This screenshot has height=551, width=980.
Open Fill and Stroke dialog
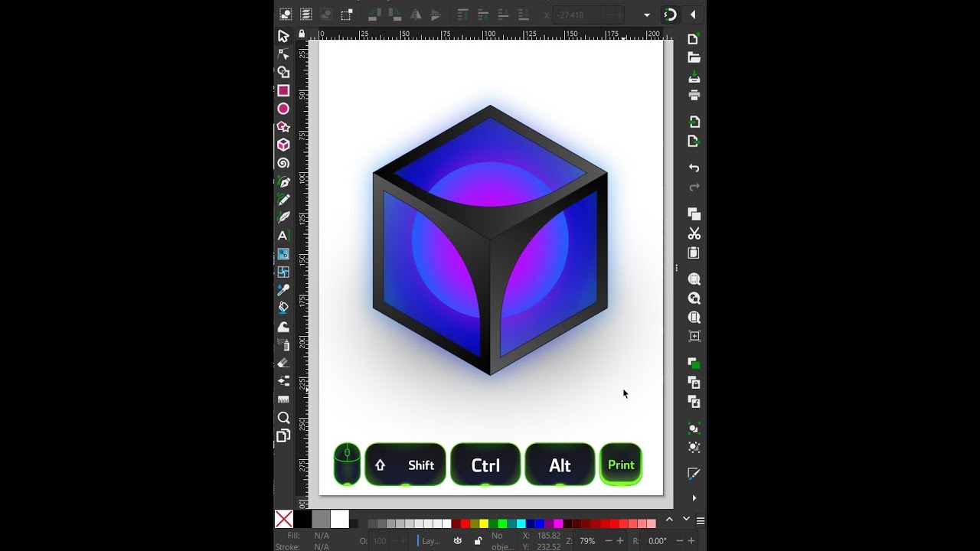click(x=694, y=474)
